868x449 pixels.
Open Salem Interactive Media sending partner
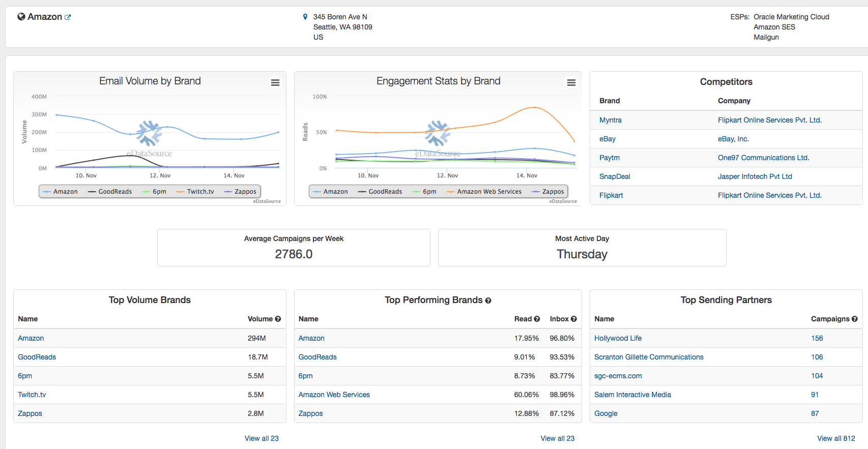632,395
